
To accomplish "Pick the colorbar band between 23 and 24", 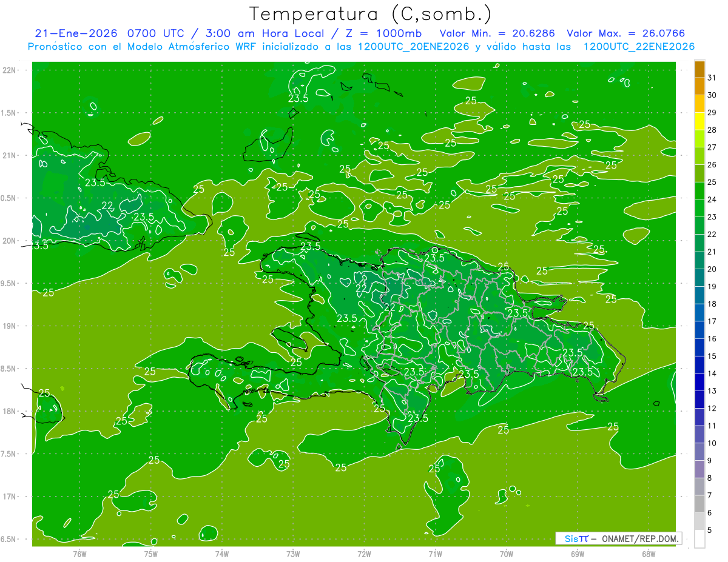I will pos(699,209).
